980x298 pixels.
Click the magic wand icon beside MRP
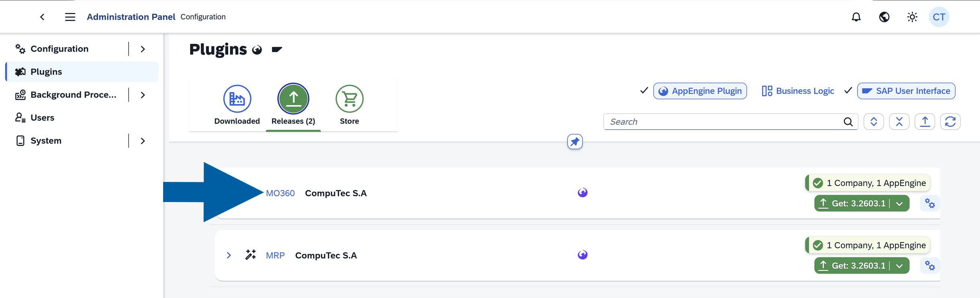(251, 255)
